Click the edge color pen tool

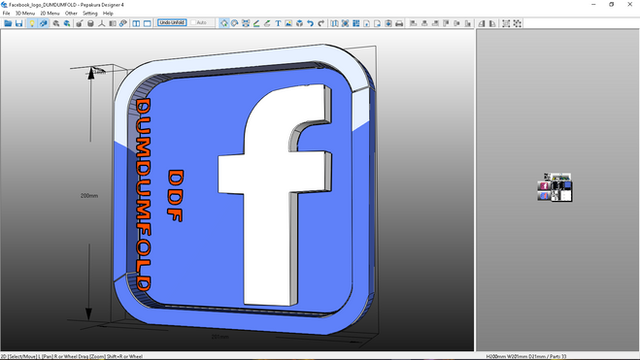[256, 23]
